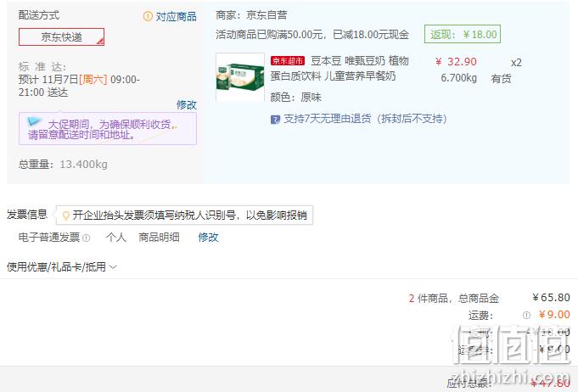Select the 京东快递 delivery option
Screen dimensions: 578x392
point(62,36)
